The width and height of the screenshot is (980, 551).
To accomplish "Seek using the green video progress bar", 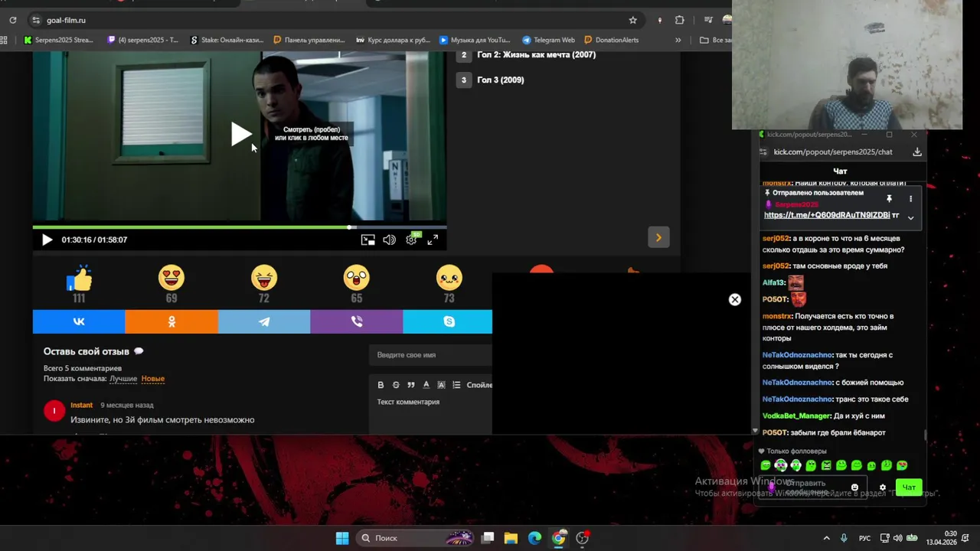I will 240,227.
